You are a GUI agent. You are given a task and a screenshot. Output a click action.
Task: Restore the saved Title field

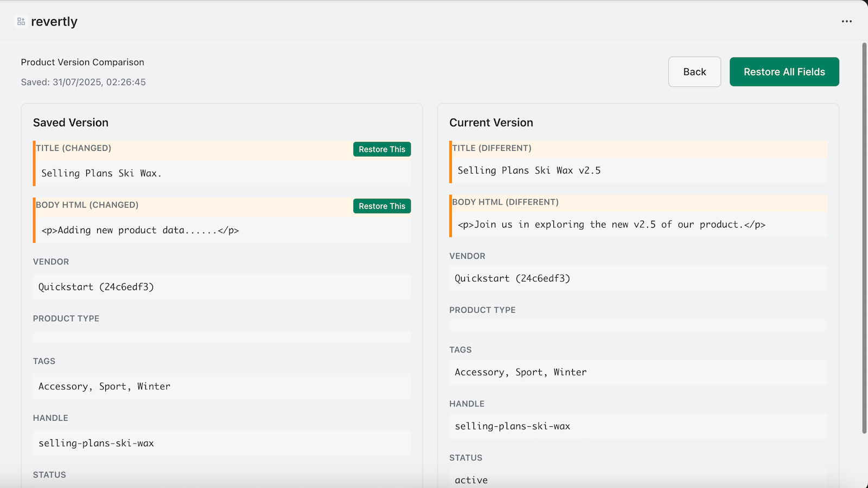[x=381, y=149]
